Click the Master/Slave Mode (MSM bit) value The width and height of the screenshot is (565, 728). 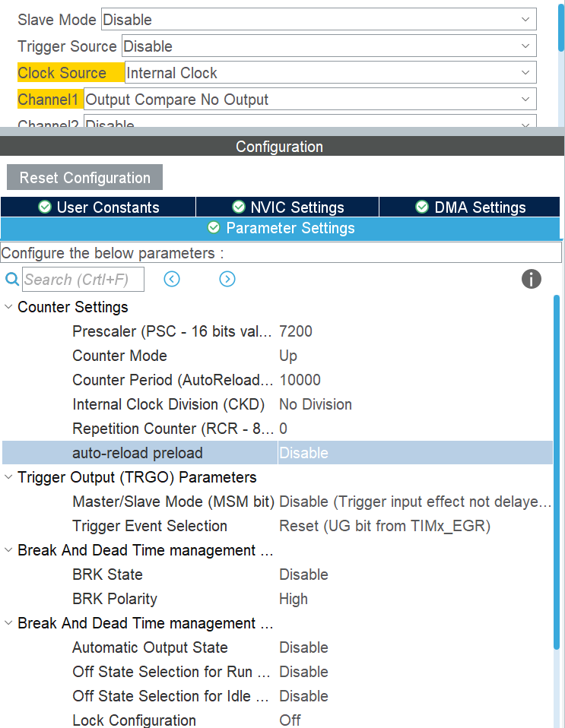(415, 502)
